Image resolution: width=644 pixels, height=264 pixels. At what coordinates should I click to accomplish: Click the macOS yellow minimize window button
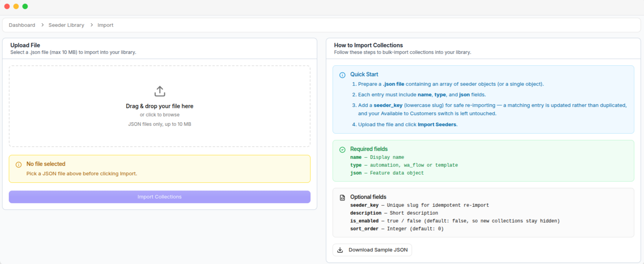pyautogui.click(x=16, y=6)
